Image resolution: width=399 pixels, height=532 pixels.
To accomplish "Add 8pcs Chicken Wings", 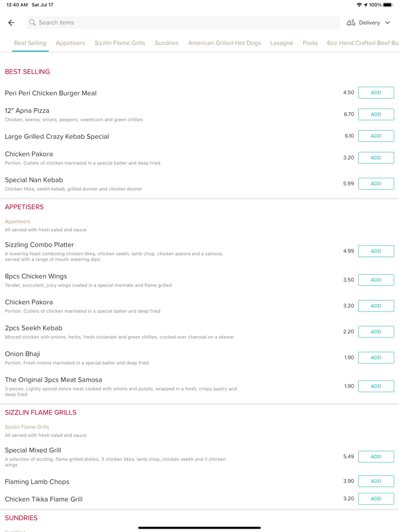I will point(376,280).
